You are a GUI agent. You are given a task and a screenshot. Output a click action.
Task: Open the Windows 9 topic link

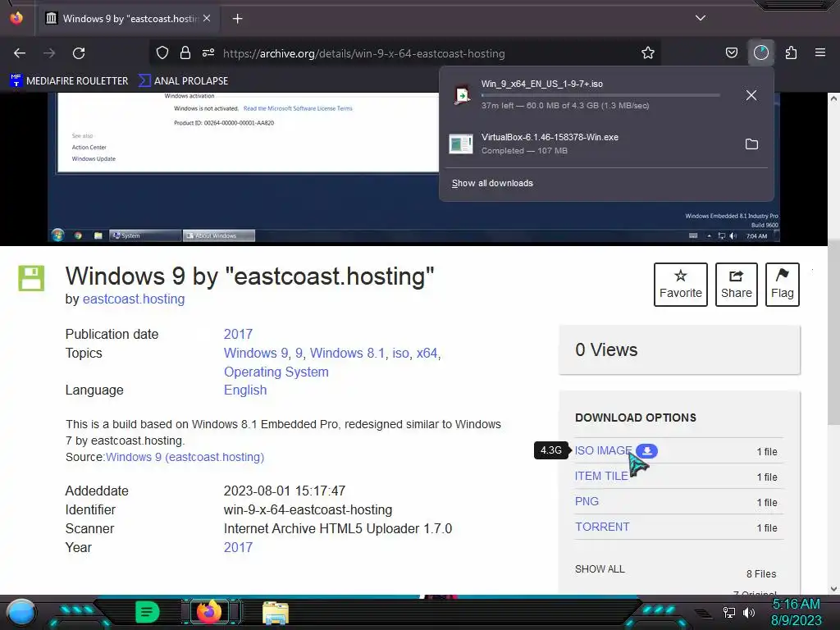(x=256, y=353)
